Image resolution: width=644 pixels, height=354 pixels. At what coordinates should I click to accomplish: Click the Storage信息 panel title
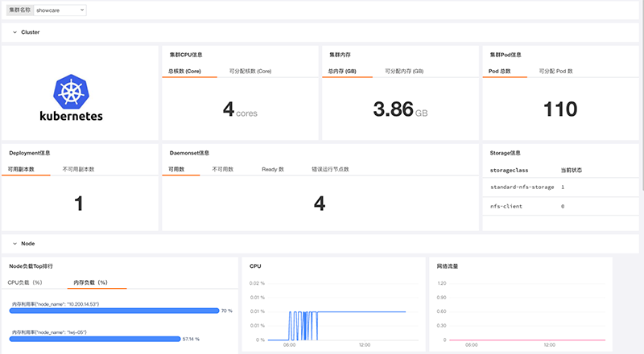click(506, 153)
